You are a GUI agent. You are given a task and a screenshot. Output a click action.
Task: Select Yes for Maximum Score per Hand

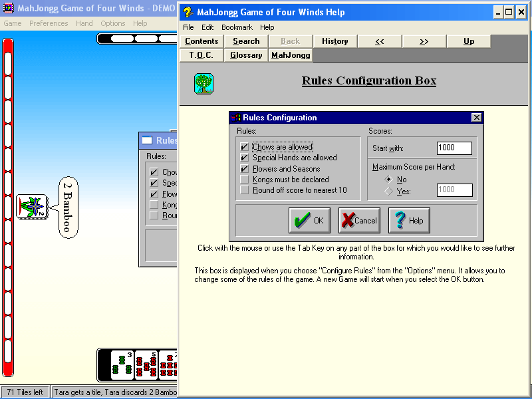point(388,192)
